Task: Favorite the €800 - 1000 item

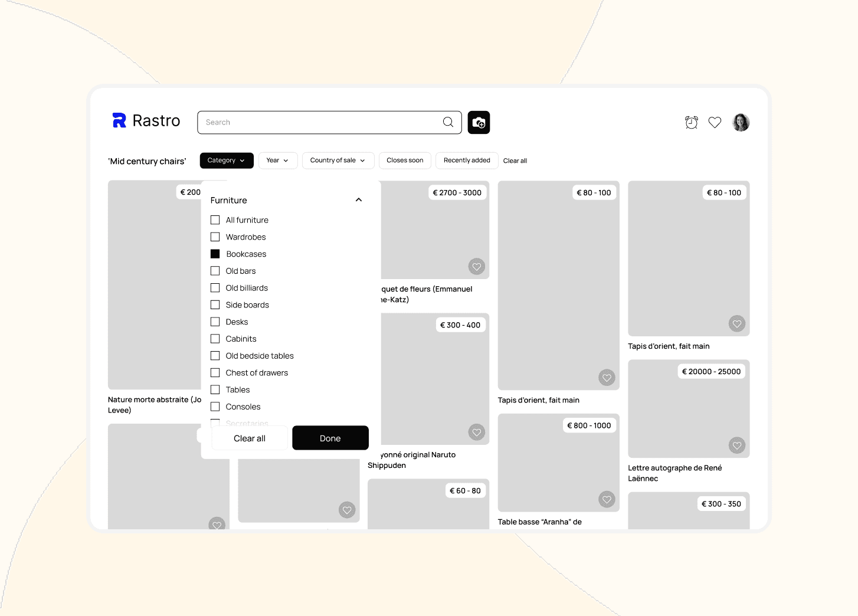Action: 607,500
